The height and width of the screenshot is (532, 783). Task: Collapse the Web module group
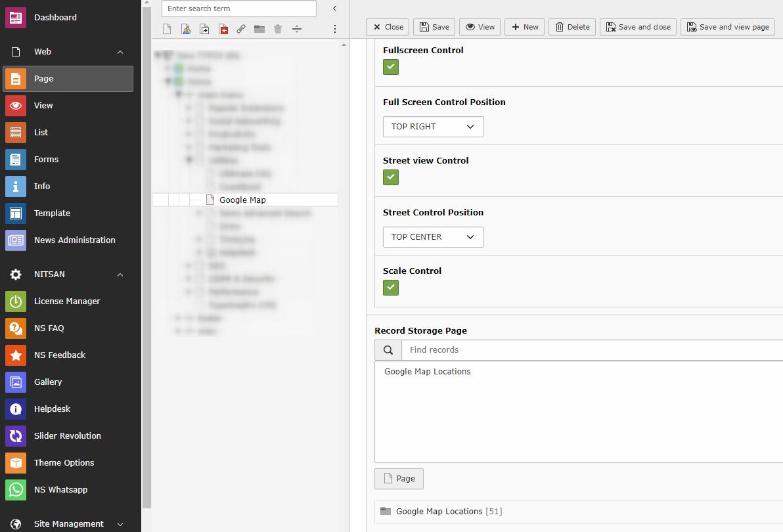(120, 52)
